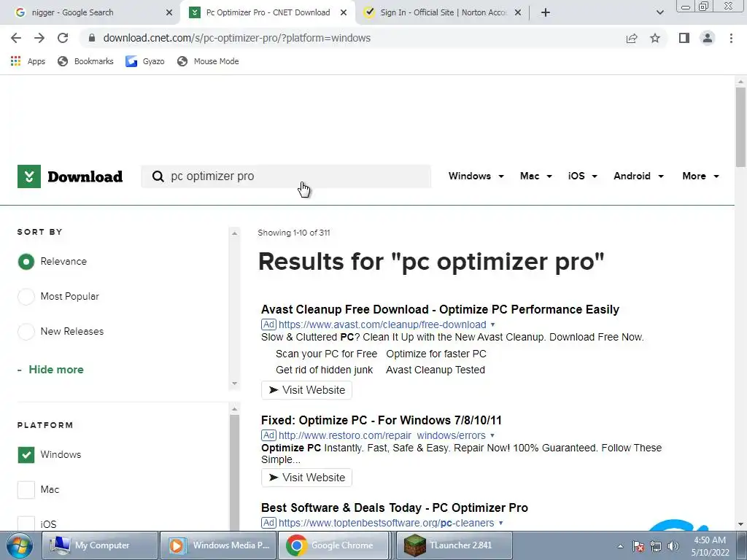747x560 pixels.
Task: Open the toptenbestsoftware ad URL dropdown arrow
Action: coord(500,523)
